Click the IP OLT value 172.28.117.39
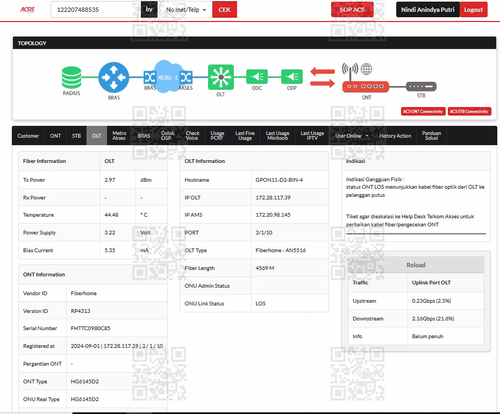The height and width of the screenshot is (414, 500). pyautogui.click(x=273, y=198)
